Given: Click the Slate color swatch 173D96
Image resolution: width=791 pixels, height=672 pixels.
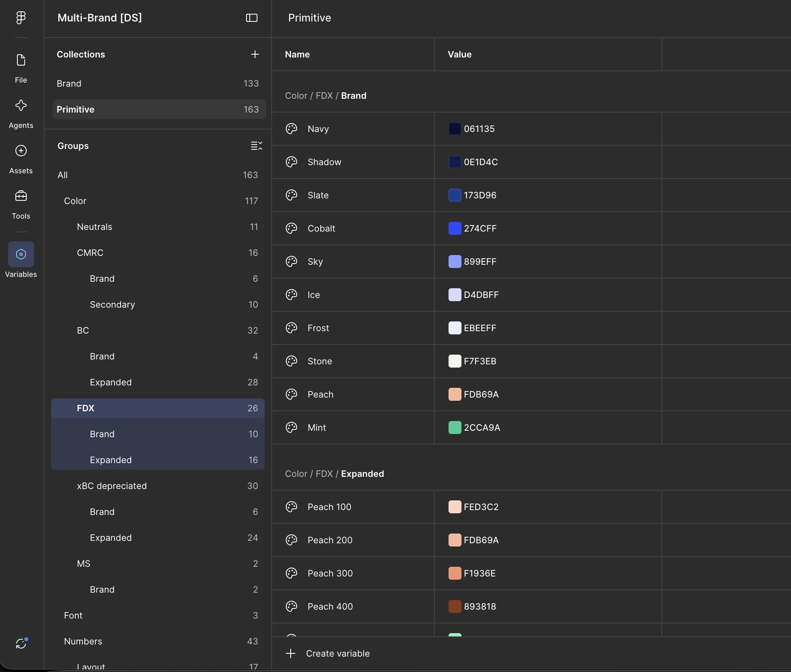Looking at the screenshot, I should (x=455, y=195).
